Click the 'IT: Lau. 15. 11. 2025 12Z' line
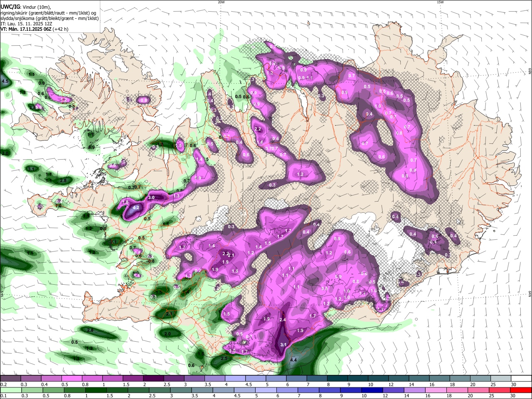This screenshot has width=532, height=399. [26, 24]
